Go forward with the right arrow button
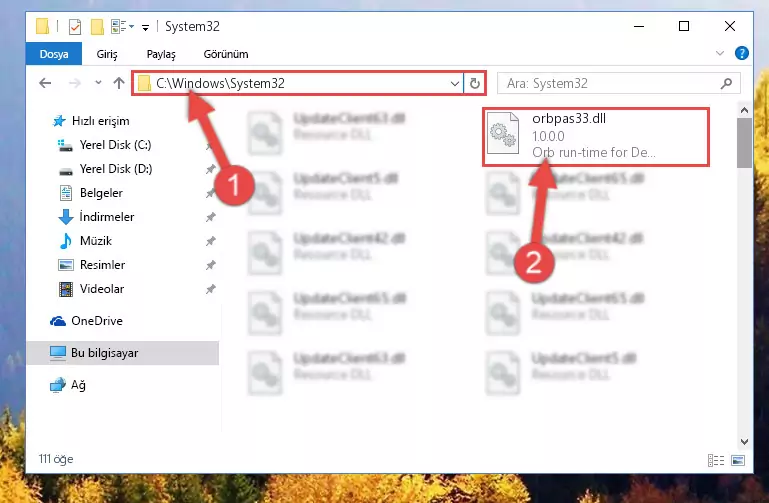The width and height of the screenshot is (769, 503). tap(75, 83)
